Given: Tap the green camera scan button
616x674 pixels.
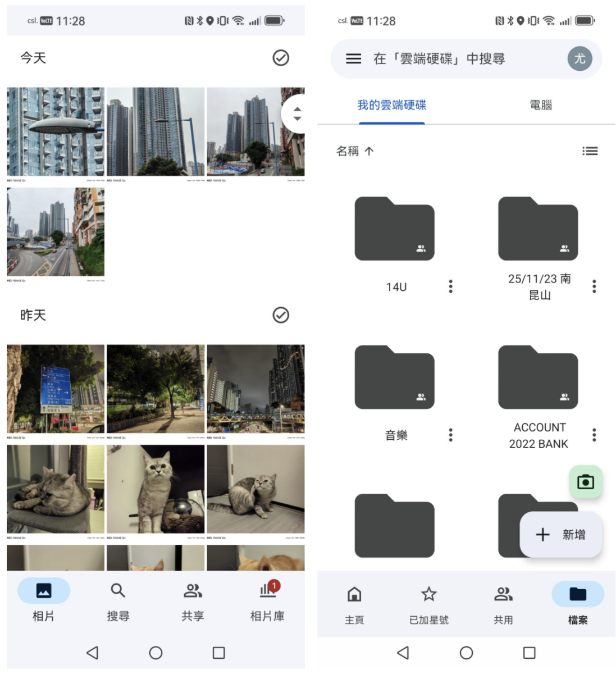Looking at the screenshot, I should tap(585, 482).
